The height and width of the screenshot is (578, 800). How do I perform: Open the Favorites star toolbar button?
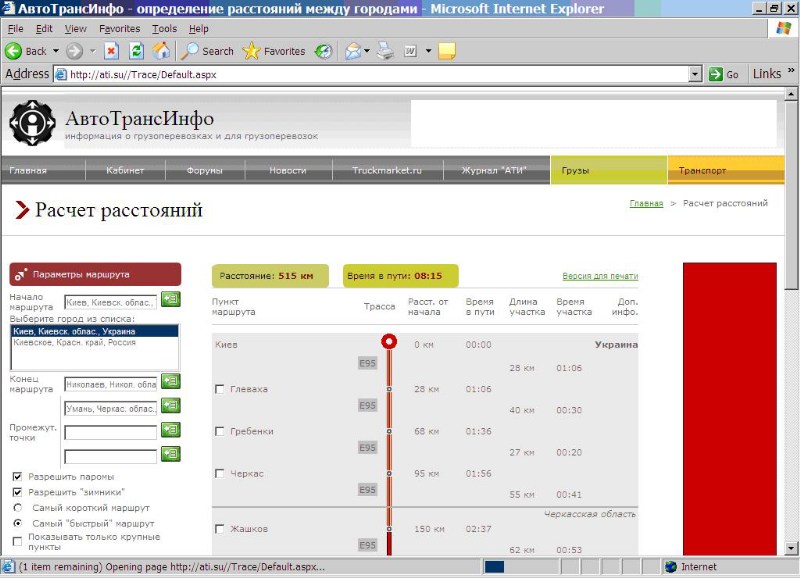pyautogui.click(x=274, y=51)
